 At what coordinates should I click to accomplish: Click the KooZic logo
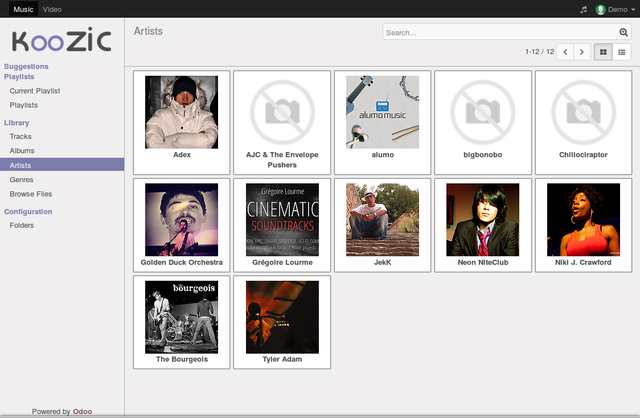[62, 40]
